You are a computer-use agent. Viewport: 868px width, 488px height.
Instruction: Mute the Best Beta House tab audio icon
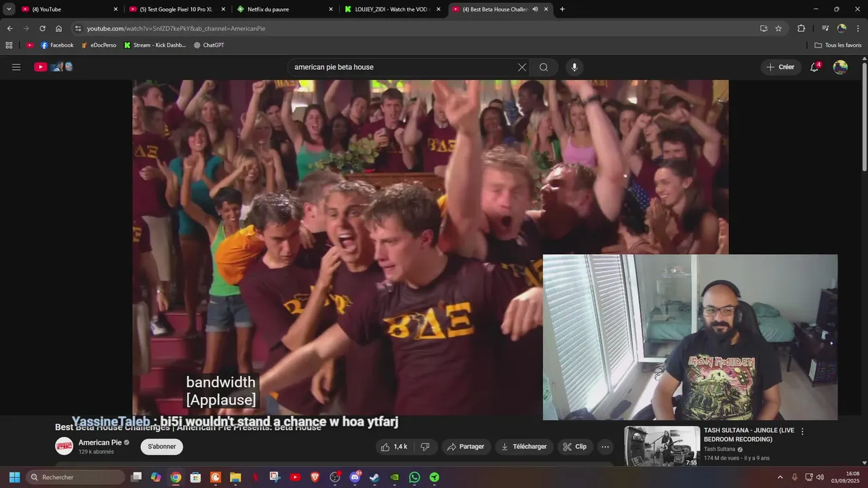(535, 9)
